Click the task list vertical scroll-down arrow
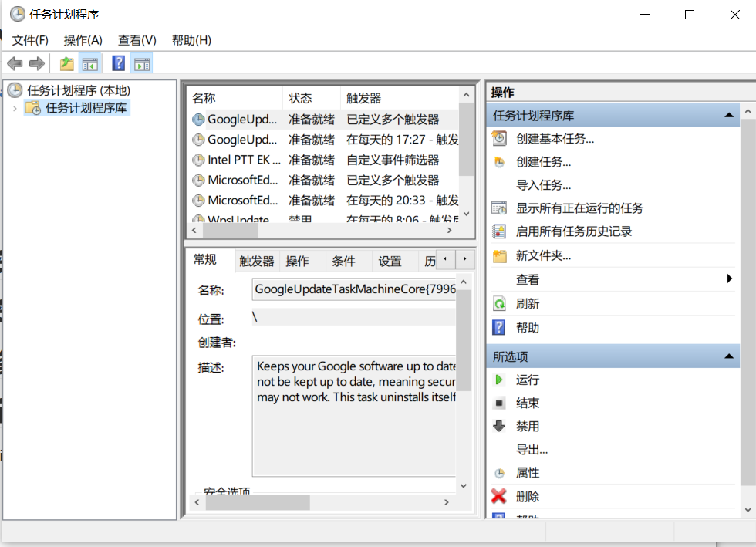This screenshot has width=756, height=547. click(x=466, y=214)
